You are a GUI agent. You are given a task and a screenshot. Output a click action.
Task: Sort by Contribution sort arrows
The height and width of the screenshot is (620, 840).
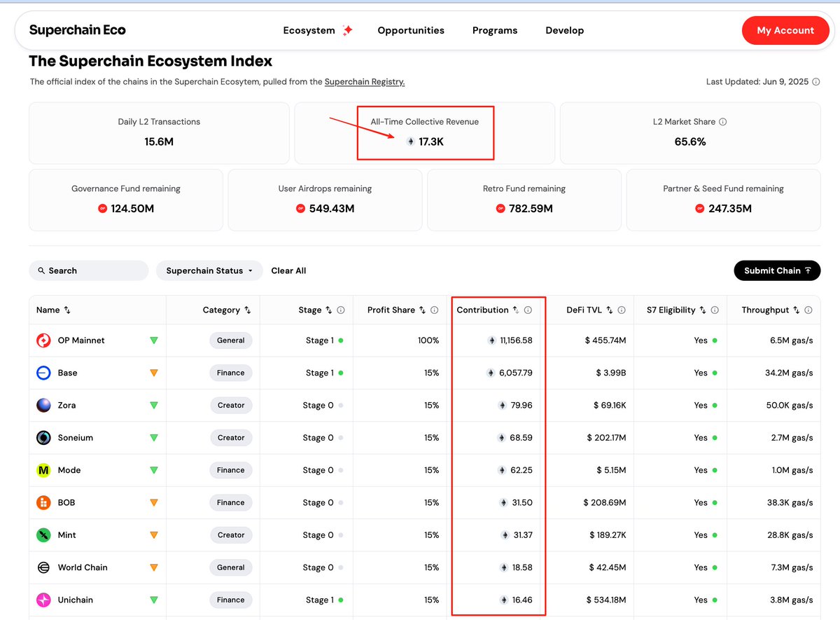point(516,310)
